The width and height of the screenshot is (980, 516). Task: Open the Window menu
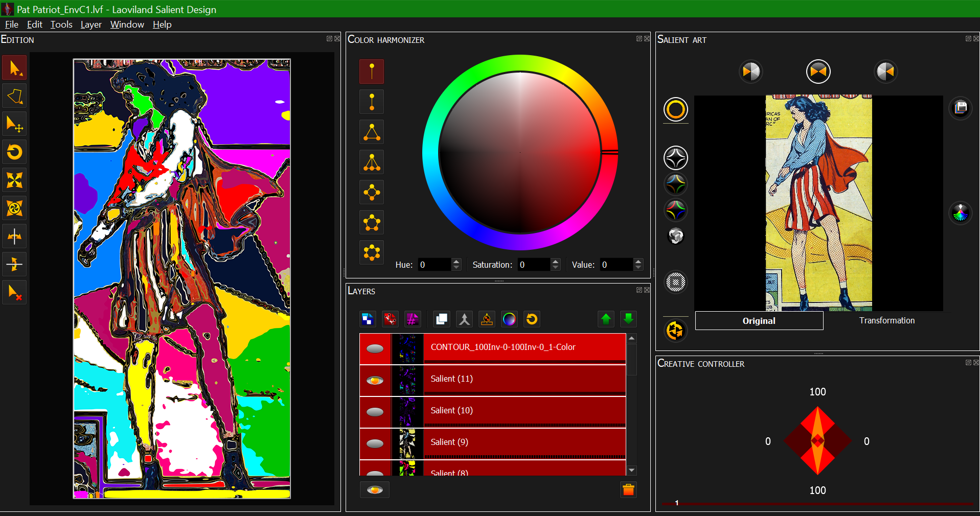pos(127,25)
